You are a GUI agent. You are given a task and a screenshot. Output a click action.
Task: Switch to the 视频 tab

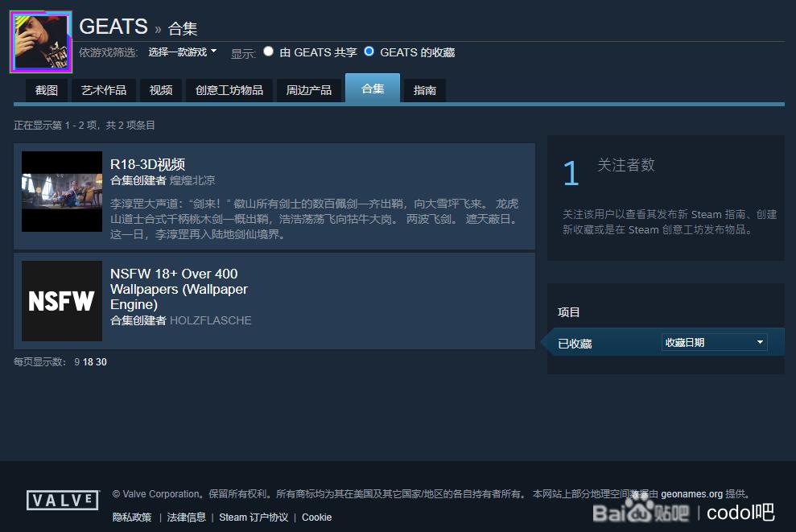click(161, 90)
